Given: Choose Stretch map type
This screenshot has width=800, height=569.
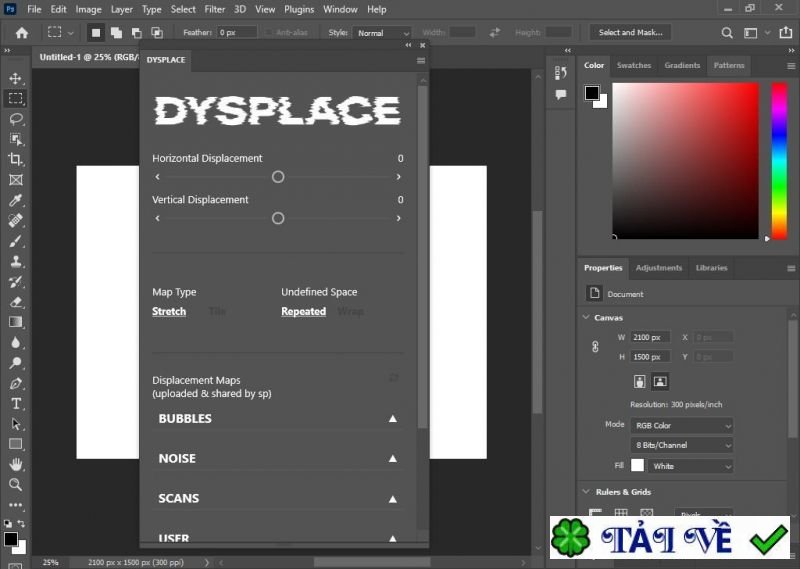Looking at the screenshot, I should coord(169,311).
